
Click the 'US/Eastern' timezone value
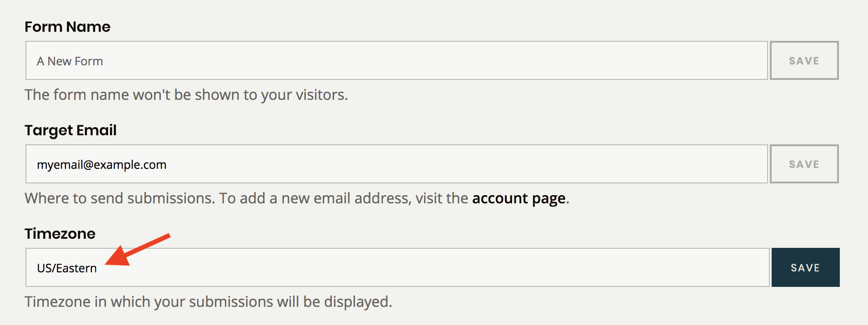tap(67, 268)
